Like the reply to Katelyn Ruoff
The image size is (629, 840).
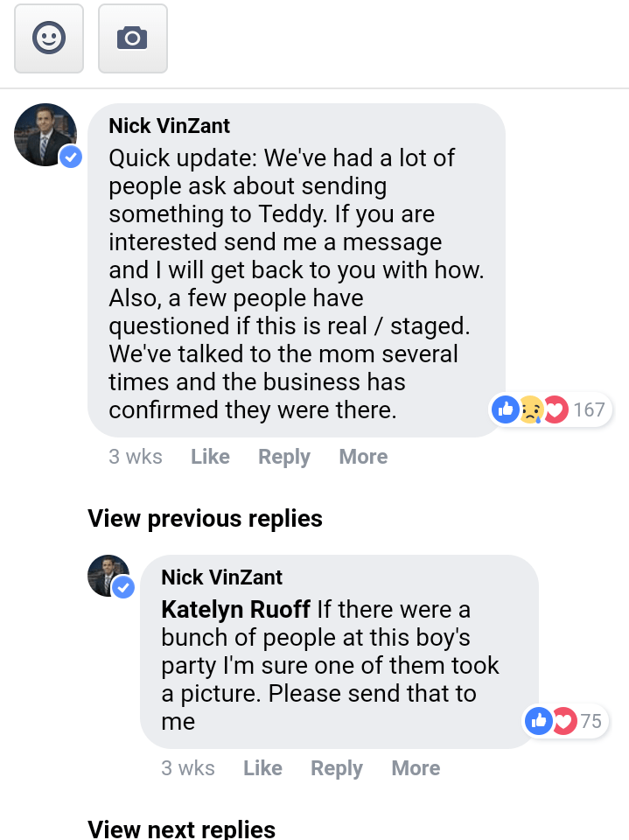coord(262,768)
